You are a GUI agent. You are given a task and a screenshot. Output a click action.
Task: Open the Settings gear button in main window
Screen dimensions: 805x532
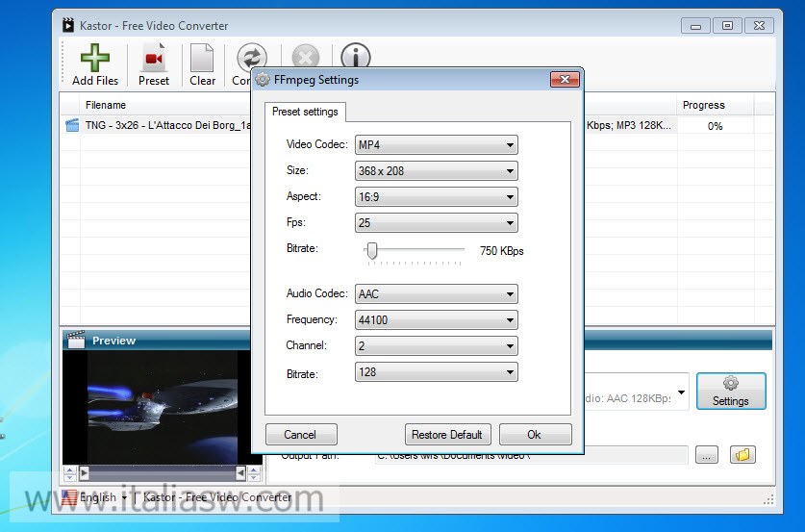(731, 392)
